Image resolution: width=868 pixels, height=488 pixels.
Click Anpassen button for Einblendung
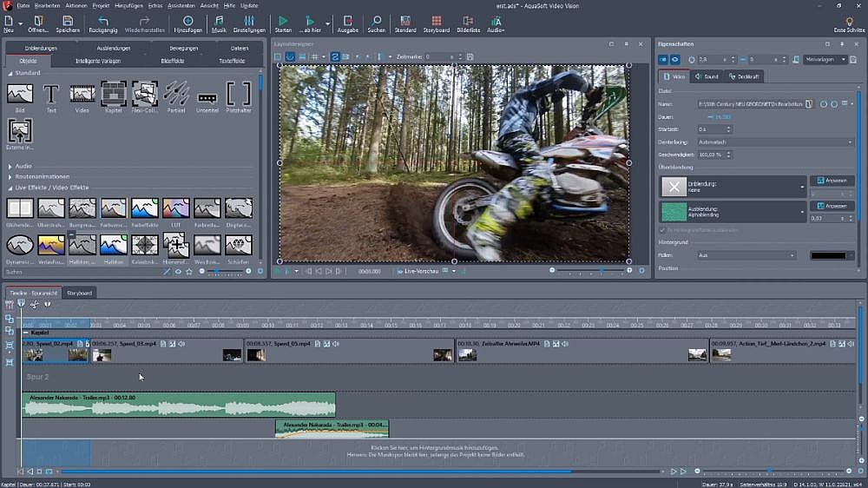832,181
